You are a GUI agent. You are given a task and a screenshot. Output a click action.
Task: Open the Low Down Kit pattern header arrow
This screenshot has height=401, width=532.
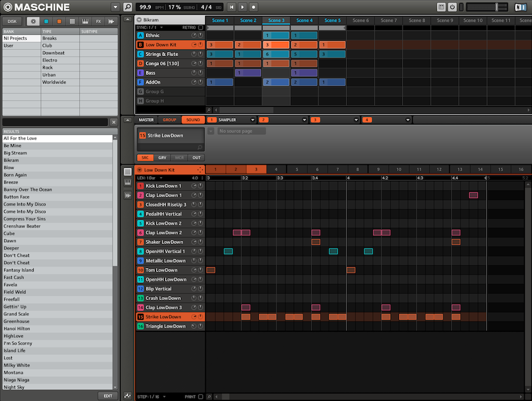[140, 170]
